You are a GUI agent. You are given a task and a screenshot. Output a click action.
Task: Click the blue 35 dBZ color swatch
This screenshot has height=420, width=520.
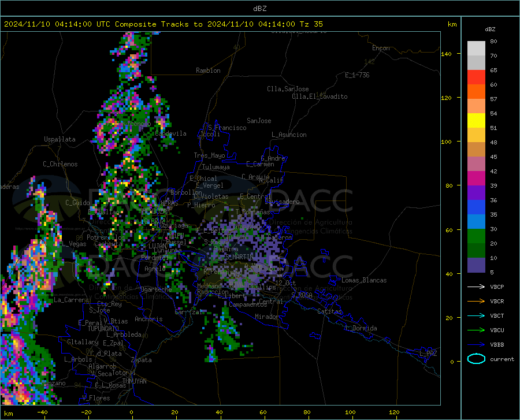tap(476, 207)
